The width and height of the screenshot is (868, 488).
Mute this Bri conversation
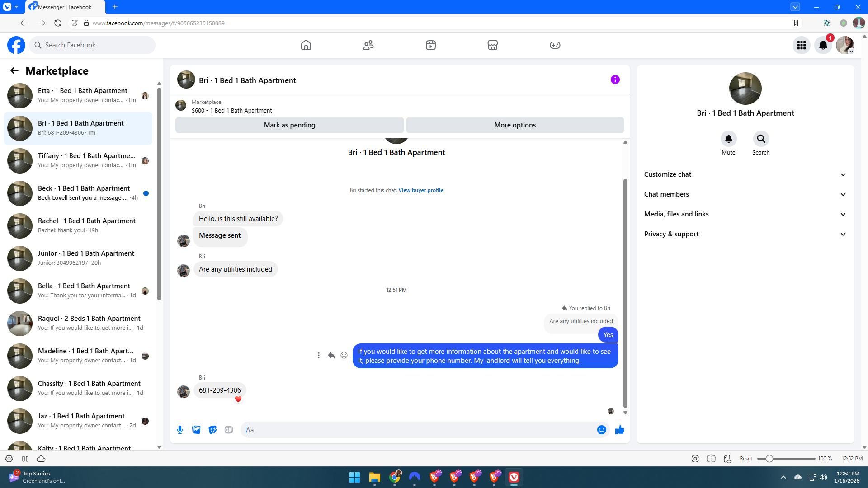point(728,139)
